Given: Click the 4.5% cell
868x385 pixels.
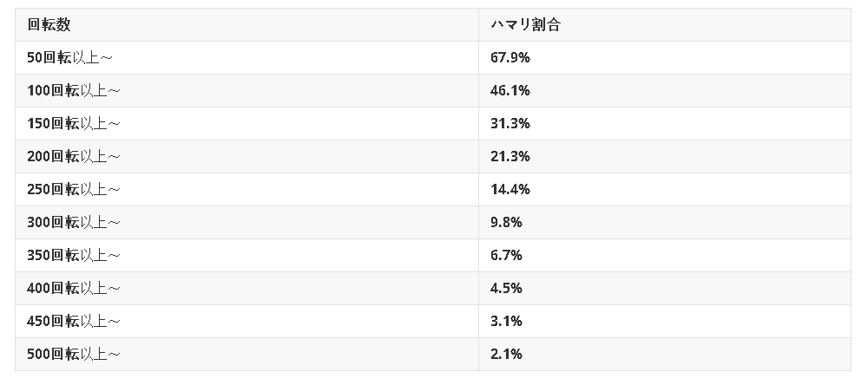Looking at the screenshot, I should click(x=506, y=288).
